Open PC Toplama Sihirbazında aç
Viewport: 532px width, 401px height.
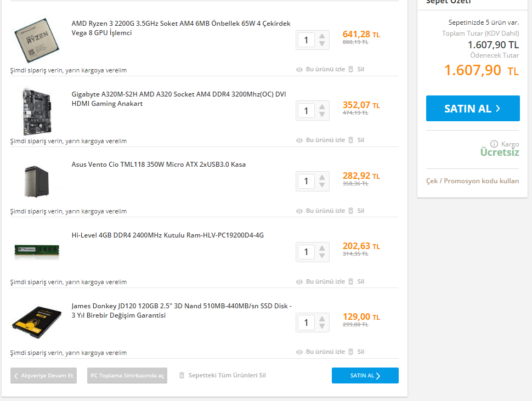pos(127,376)
